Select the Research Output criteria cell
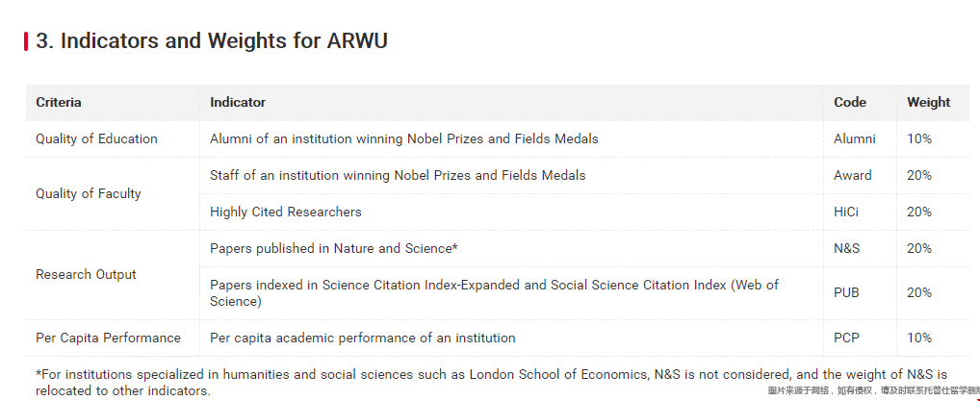 [x=86, y=274]
